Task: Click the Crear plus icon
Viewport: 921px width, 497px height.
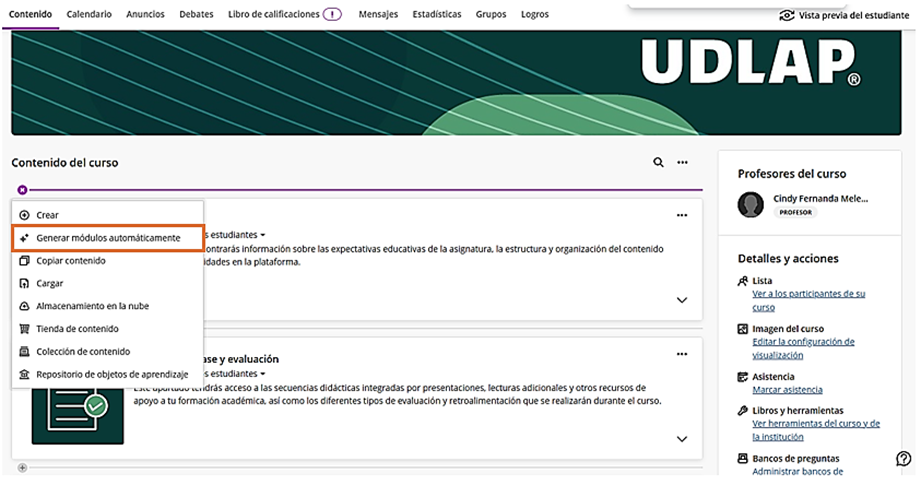Action: tap(24, 215)
